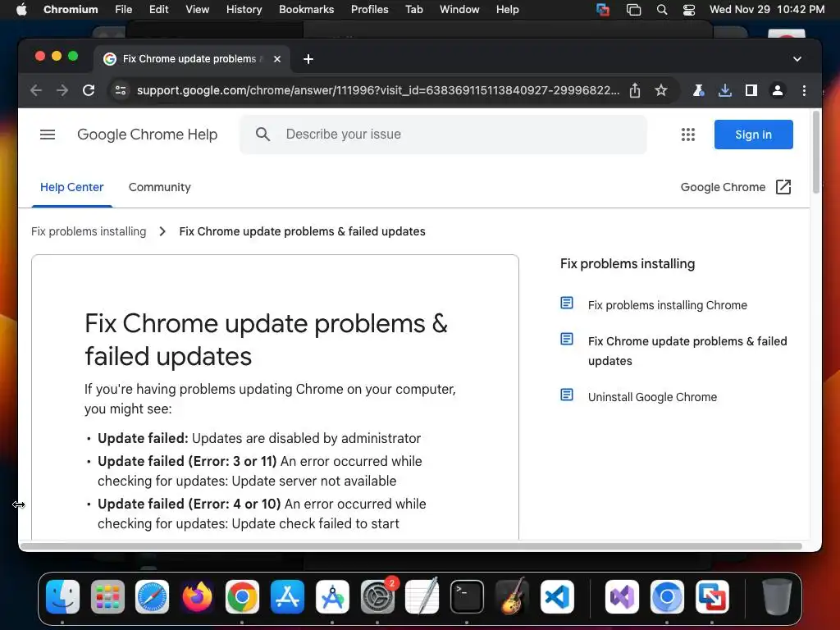Screen dimensions: 840x630
Task: View site information icon in address bar
Action: pyautogui.click(x=121, y=90)
